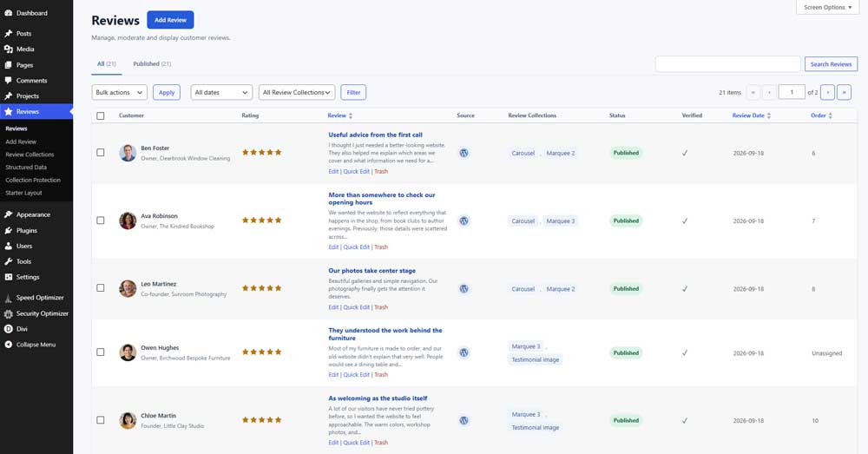Viewport: 868px width, 454px height.
Task: Click Marquee 3 tag for Ava Robinson
Action: 561,220
